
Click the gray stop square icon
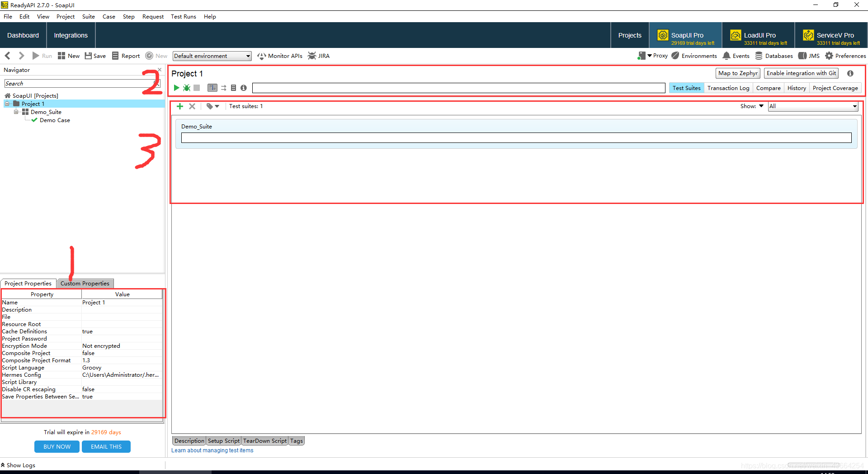(x=197, y=88)
